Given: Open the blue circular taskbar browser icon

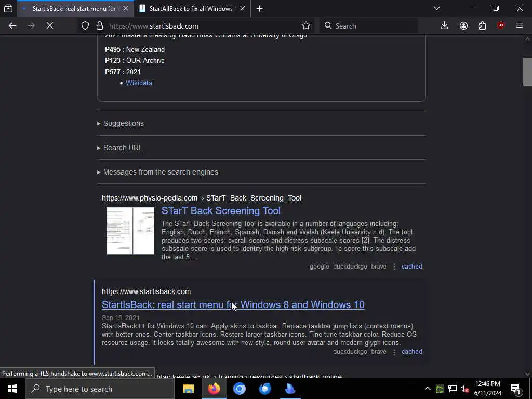Looking at the screenshot, I should pos(239,389).
